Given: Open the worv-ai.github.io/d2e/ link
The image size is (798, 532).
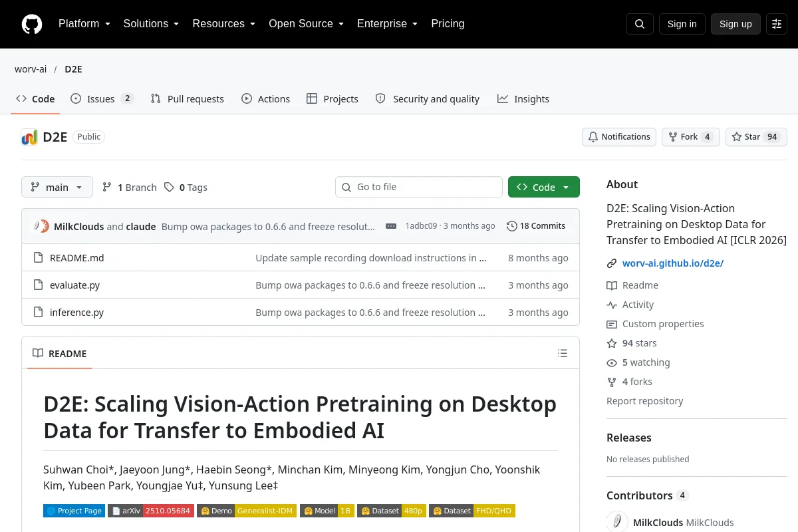Looking at the screenshot, I should click(673, 263).
